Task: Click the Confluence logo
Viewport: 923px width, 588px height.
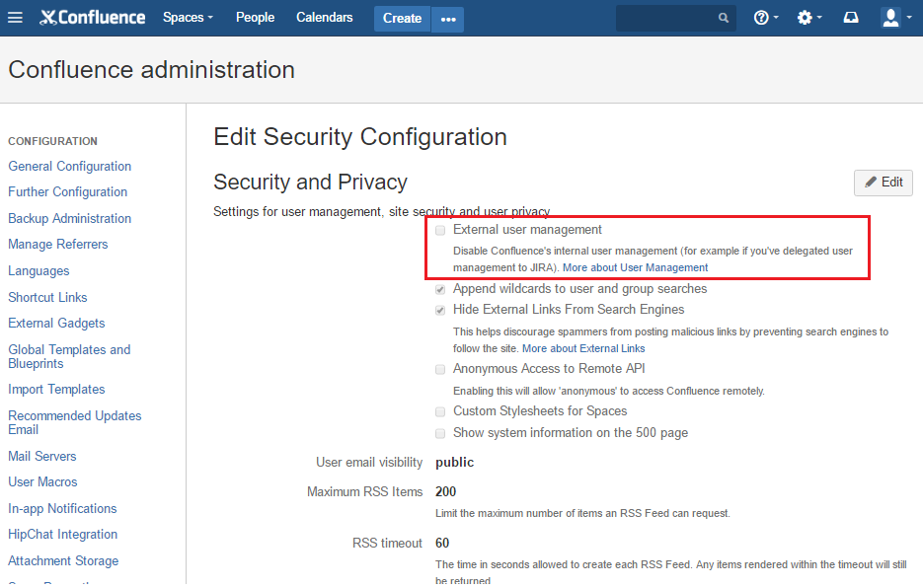Action: 93,18
